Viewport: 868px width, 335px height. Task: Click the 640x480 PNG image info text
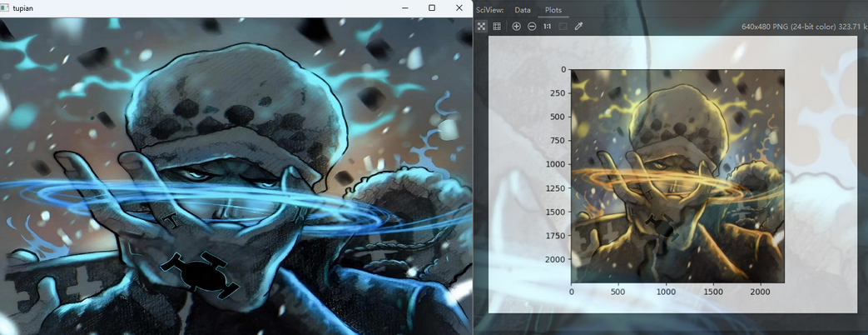click(x=805, y=26)
